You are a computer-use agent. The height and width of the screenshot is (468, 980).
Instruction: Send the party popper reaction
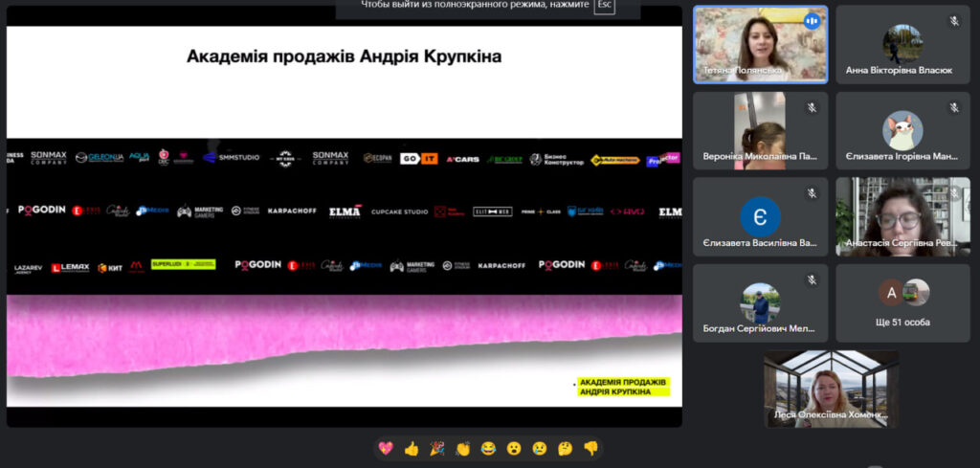click(x=437, y=448)
